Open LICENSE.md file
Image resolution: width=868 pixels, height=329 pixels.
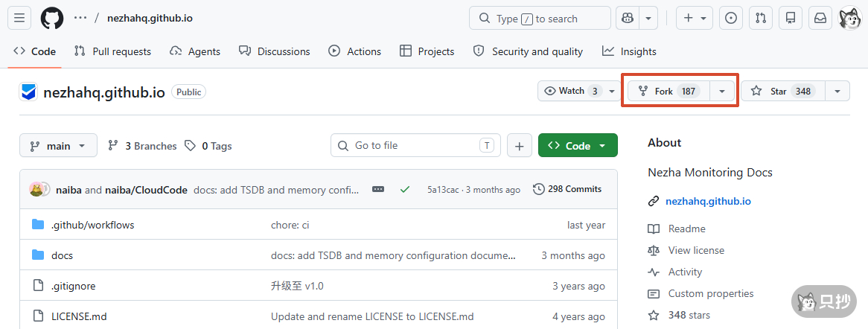click(x=79, y=316)
